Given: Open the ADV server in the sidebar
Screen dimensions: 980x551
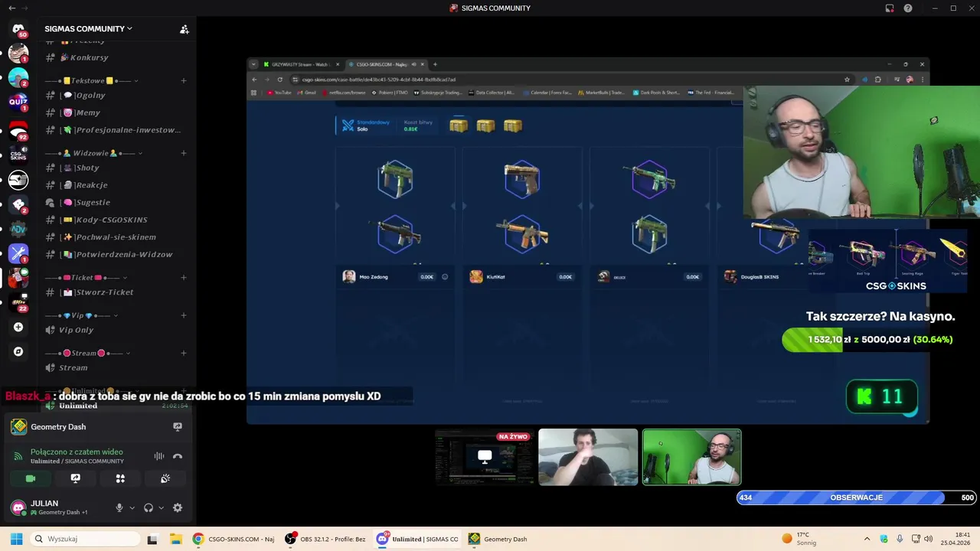Looking at the screenshot, I should (x=18, y=229).
